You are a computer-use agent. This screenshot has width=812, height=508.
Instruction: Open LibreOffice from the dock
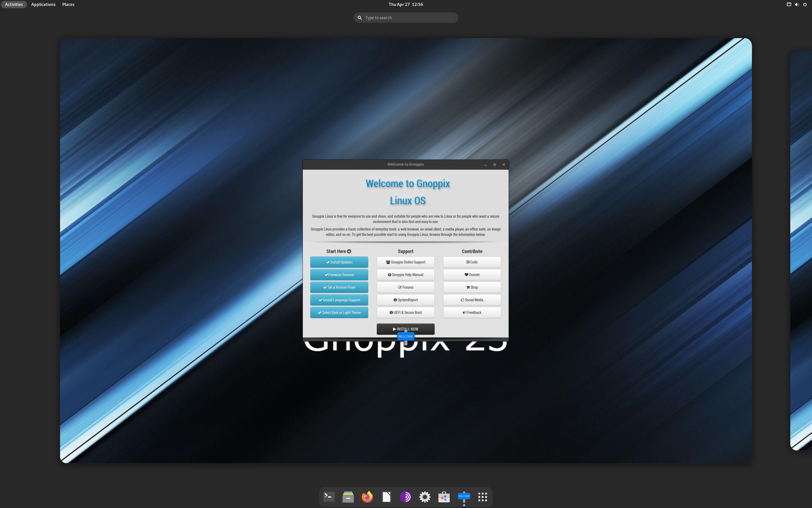coord(386,497)
